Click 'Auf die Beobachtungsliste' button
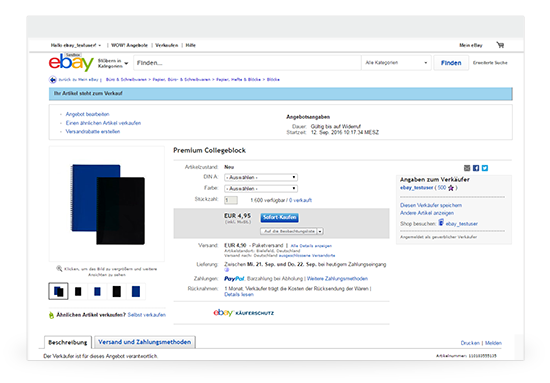Viewport: 550px width, 383px height. (x=289, y=231)
